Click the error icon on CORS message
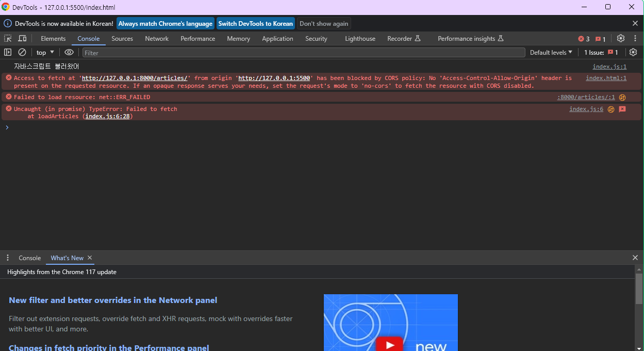 click(8, 77)
